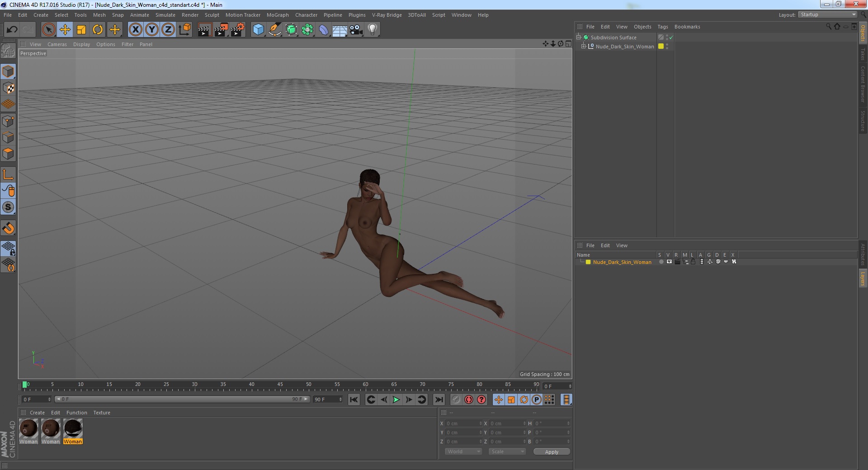
Task: Toggle Nude_Dark_Skin_Woman layer visibility eye
Action: (x=669, y=262)
